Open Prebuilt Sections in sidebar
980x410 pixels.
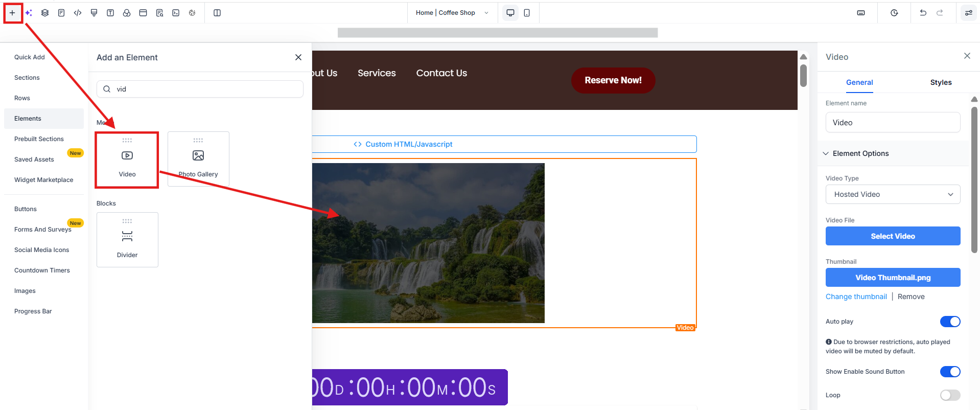point(39,139)
